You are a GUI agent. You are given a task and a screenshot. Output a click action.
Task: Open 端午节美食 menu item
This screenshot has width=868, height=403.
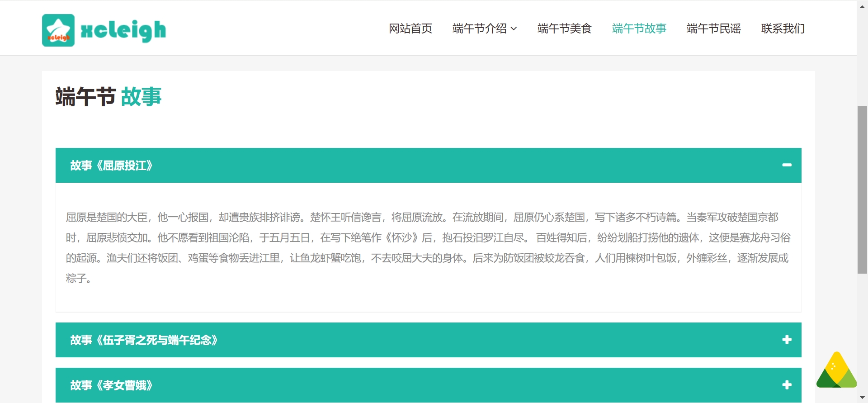coord(565,28)
